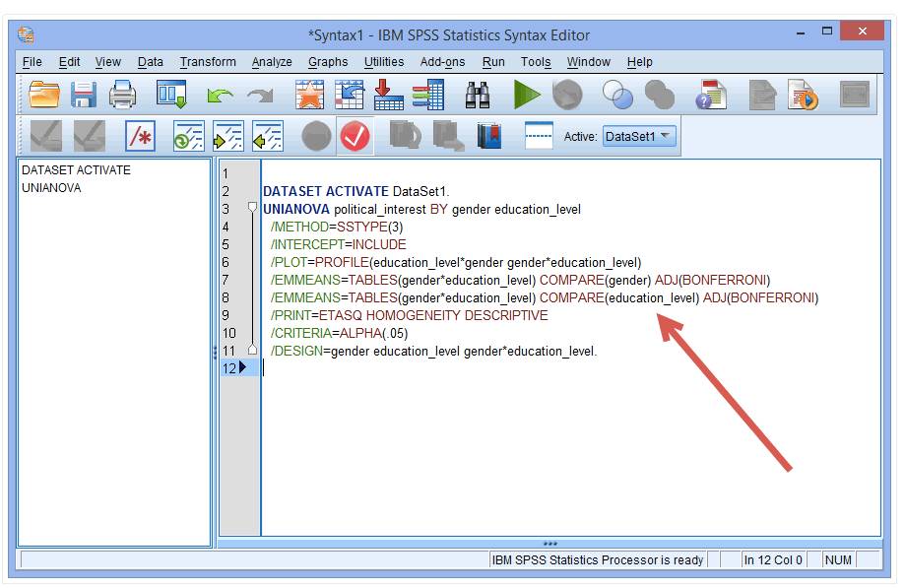The width and height of the screenshot is (905, 588).
Task: Click the NUM status indicator
Action: click(838, 559)
